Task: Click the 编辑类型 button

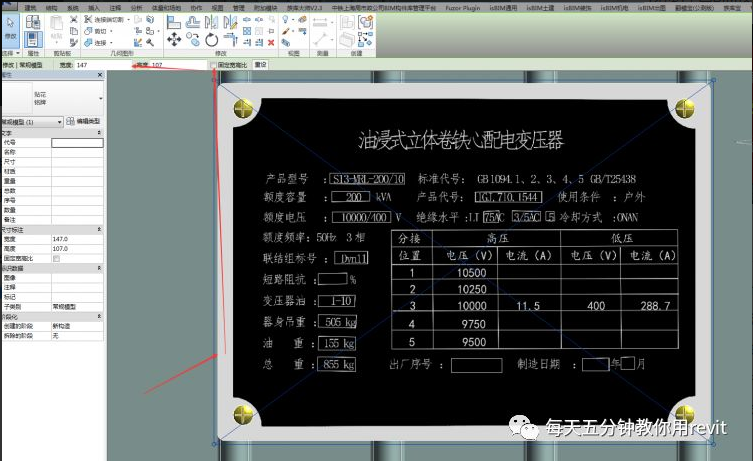Action: (83, 121)
